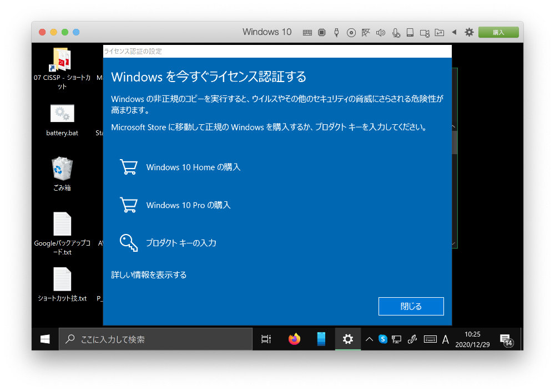Image resolution: width=555 pixels, height=392 pixels.
Task: Click the Skype tray icon
Action: click(382, 339)
